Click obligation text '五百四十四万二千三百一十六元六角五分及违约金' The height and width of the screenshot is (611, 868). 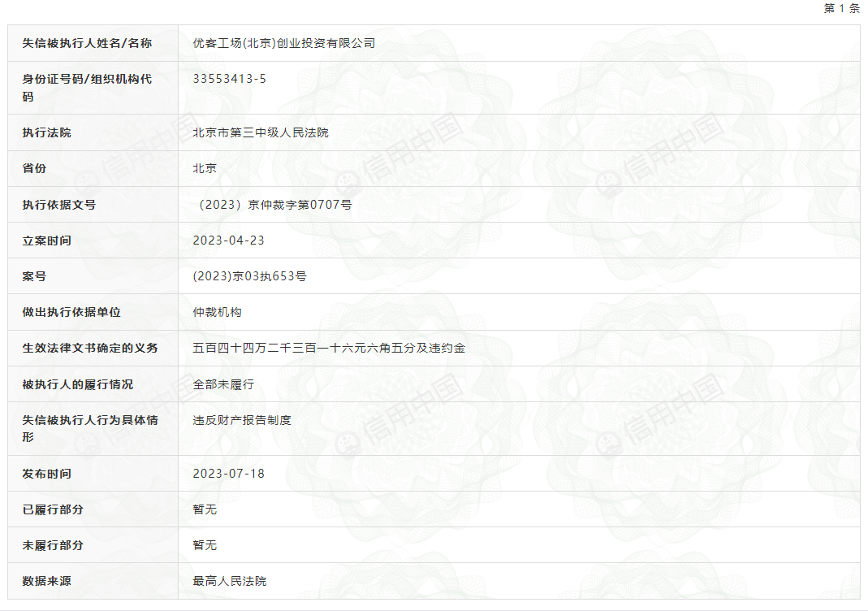[x=329, y=348]
